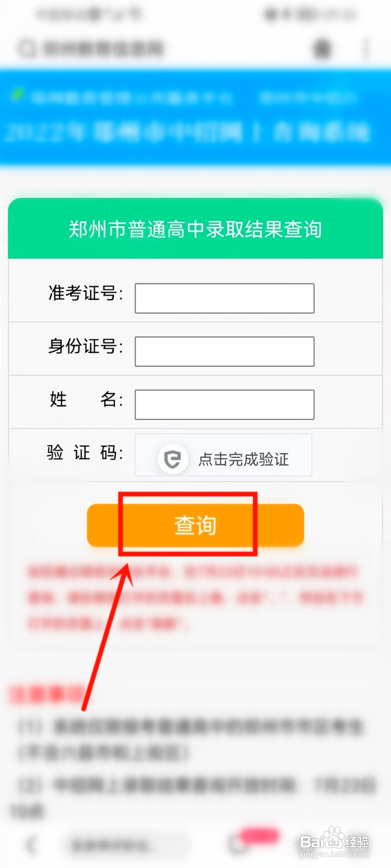Tap the right link in the blue banner
This screenshot has height=868, width=391.
click(307, 98)
